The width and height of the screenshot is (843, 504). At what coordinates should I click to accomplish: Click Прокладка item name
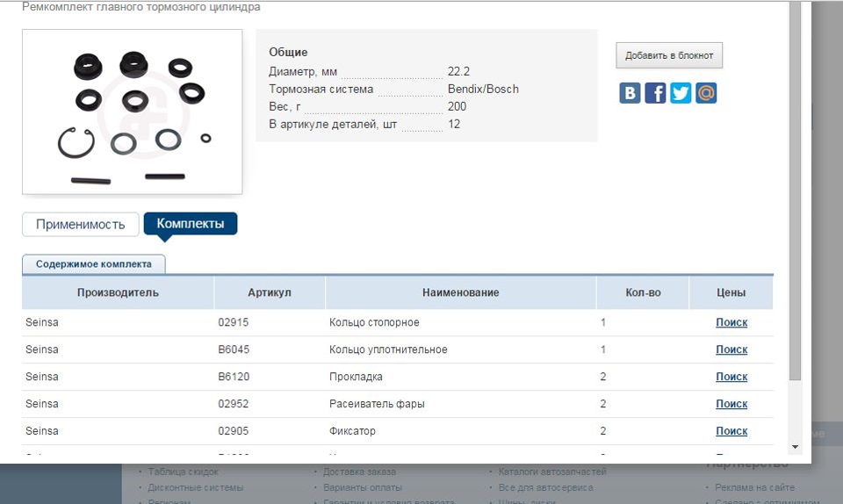click(356, 377)
